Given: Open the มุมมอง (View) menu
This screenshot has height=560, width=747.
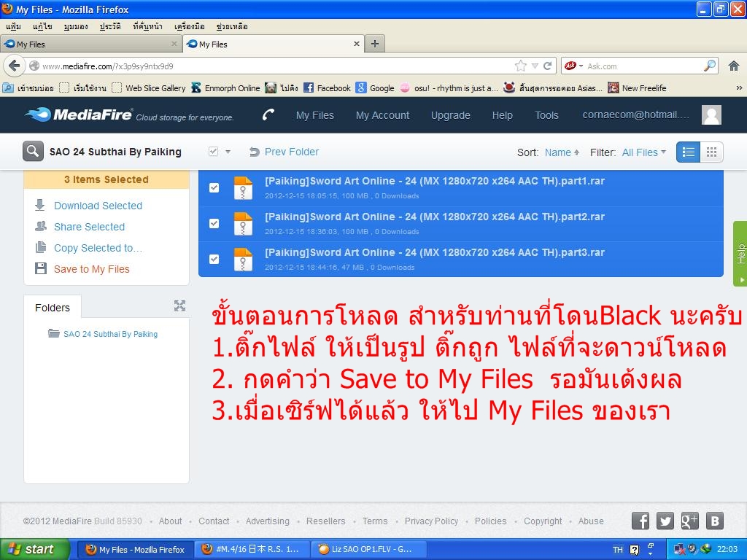Looking at the screenshot, I should coord(76,26).
